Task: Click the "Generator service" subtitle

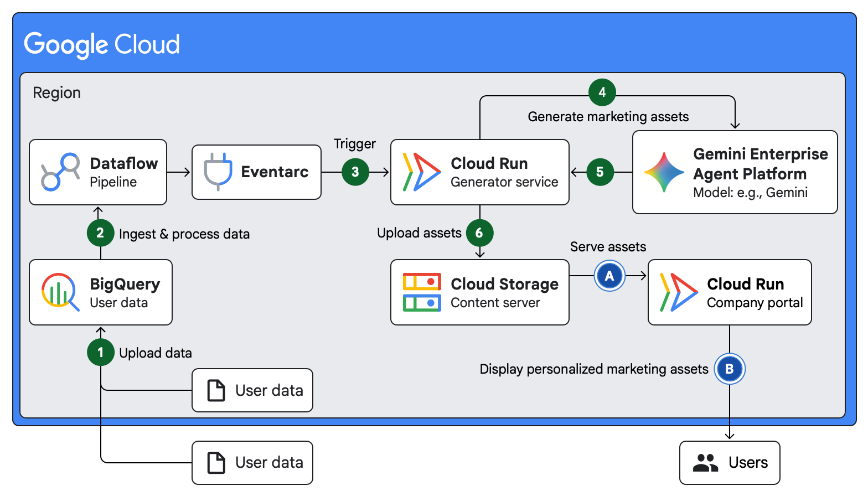Action: (504, 182)
